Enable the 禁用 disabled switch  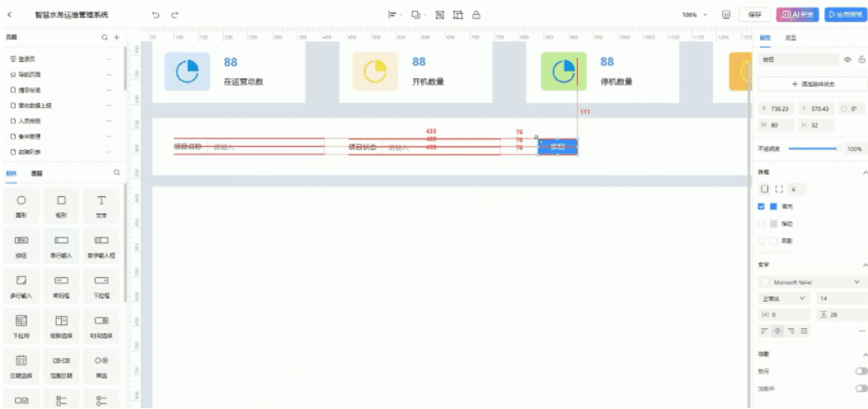point(861,371)
